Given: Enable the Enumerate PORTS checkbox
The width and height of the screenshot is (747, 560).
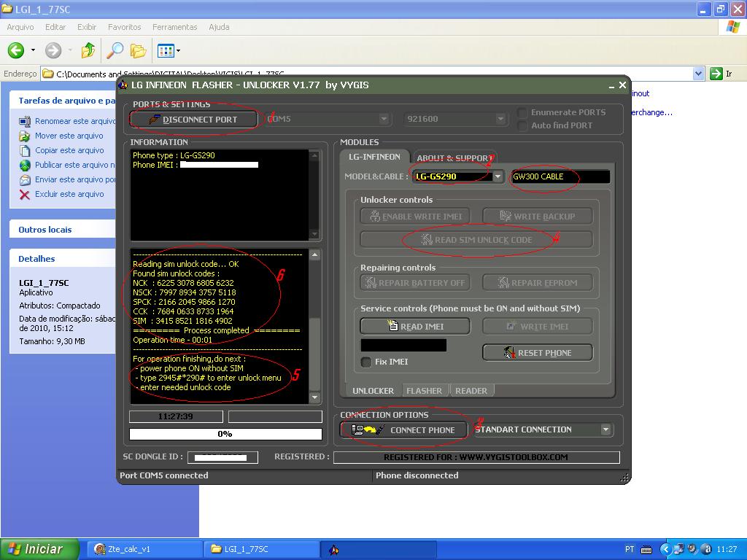Looking at the screenshot, I should pos(522,112).
